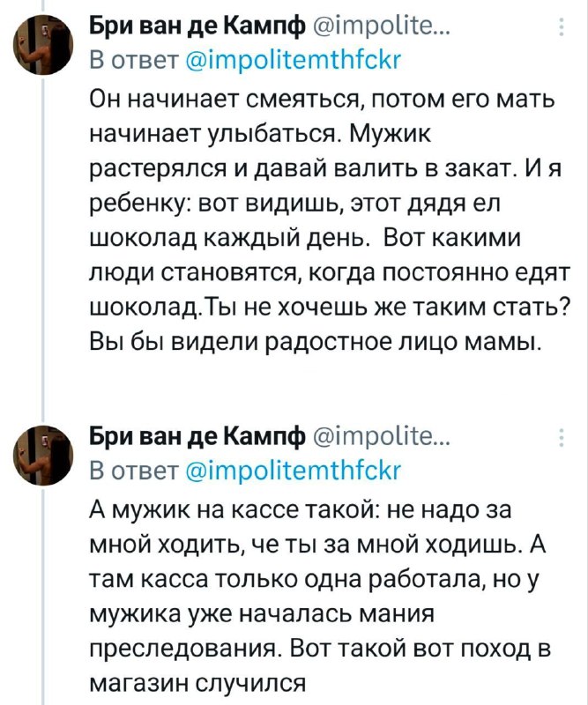The image size is (588, 705).
Task: Open more options for the second tweet
Action: coord(562,437)
